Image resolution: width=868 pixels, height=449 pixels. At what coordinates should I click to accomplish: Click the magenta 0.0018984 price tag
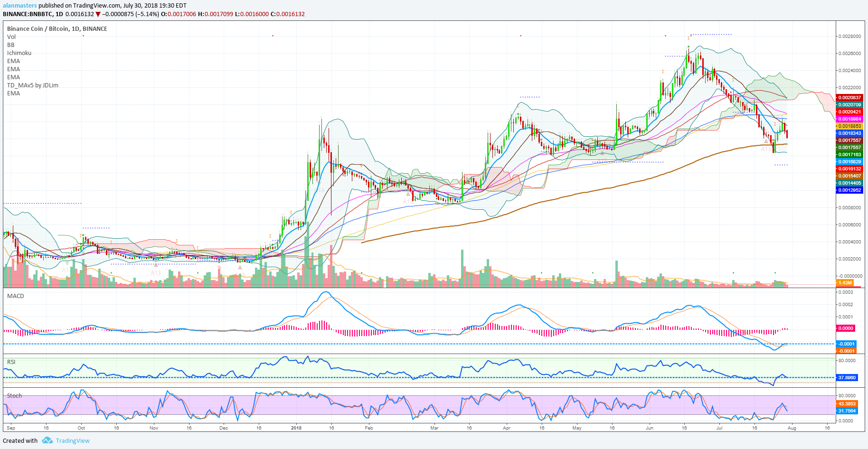coord(849,119)
